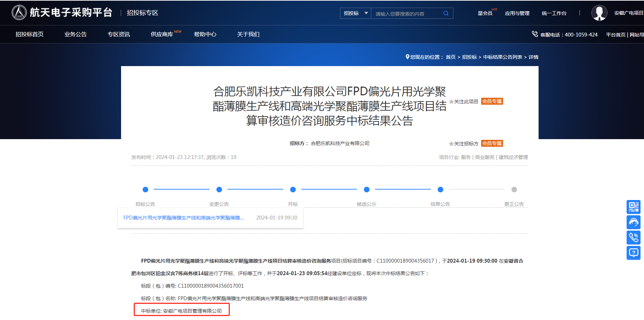Open the 帮助中心 navigation item
Screen dimensions: 644x320
[205, 34]
